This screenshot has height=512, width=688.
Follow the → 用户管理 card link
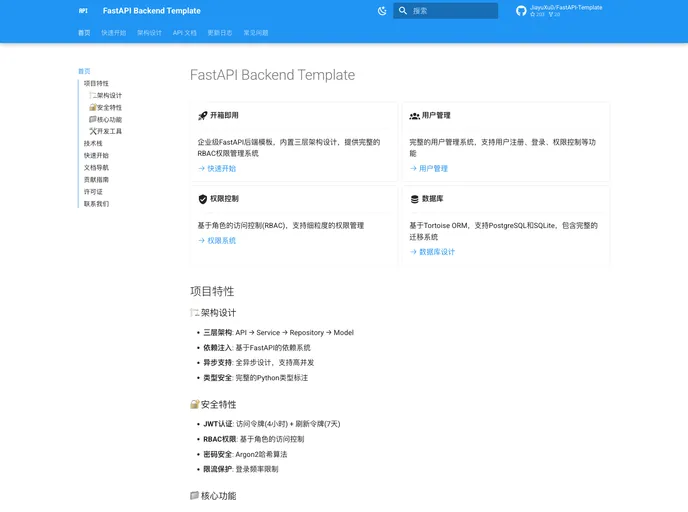(x=429, y=168)
